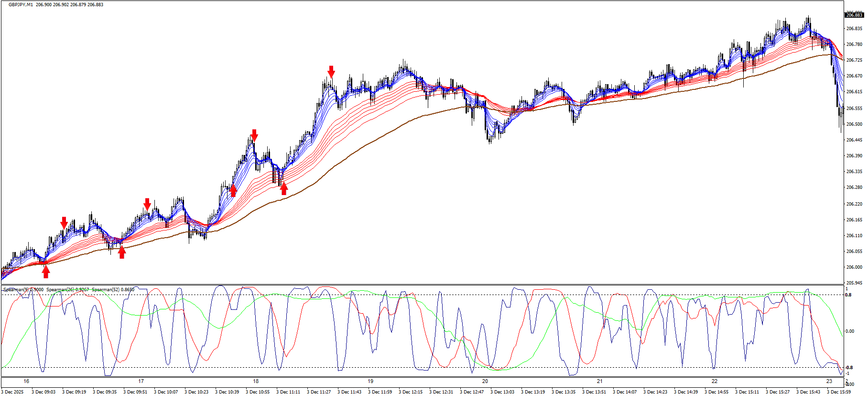This screenshot has width=868, height=405.
Task: Click the red up arrow near 10:39
Action: 233,191
